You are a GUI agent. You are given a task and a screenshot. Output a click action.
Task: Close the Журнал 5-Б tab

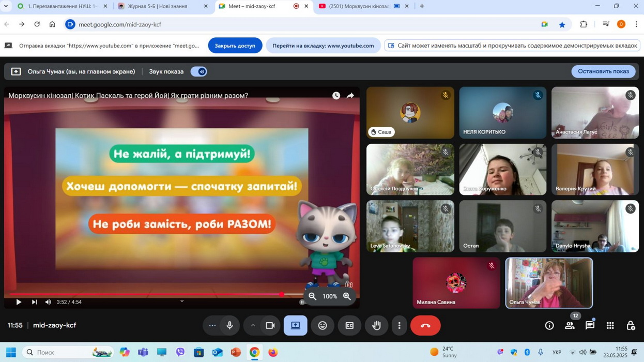click(206, 6)
